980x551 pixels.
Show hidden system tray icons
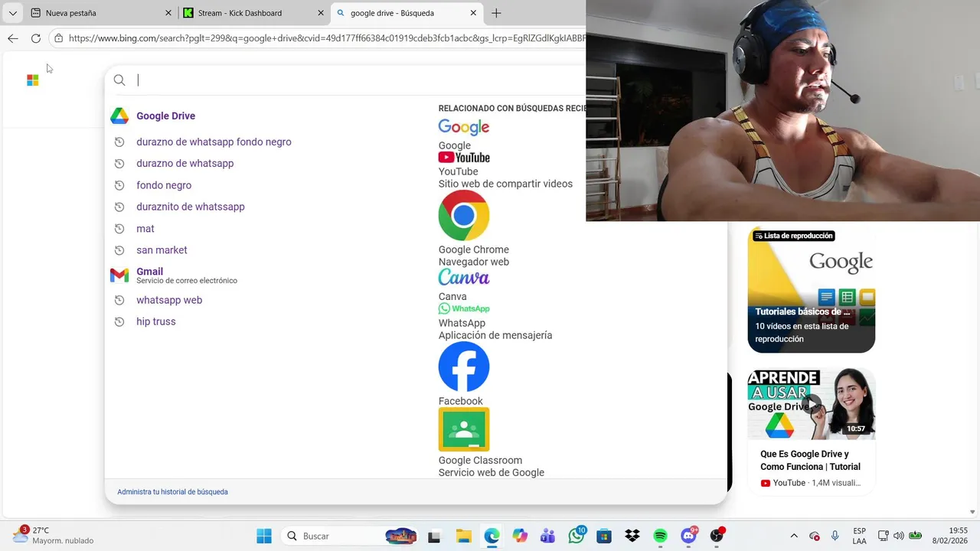click(794, 536)
